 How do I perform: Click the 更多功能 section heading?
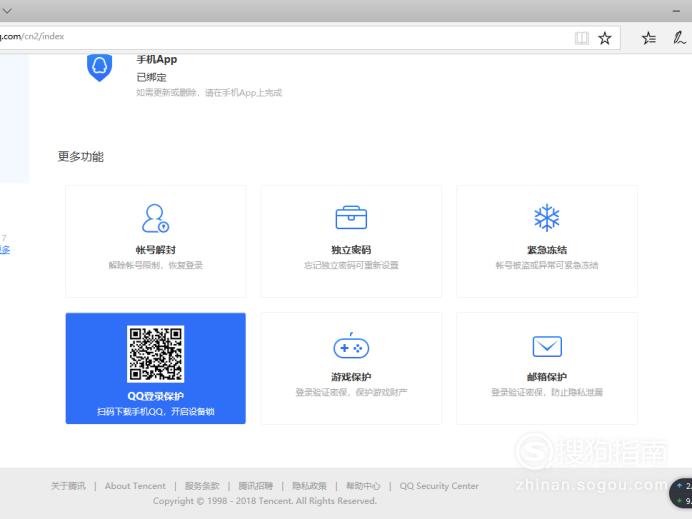81,157
